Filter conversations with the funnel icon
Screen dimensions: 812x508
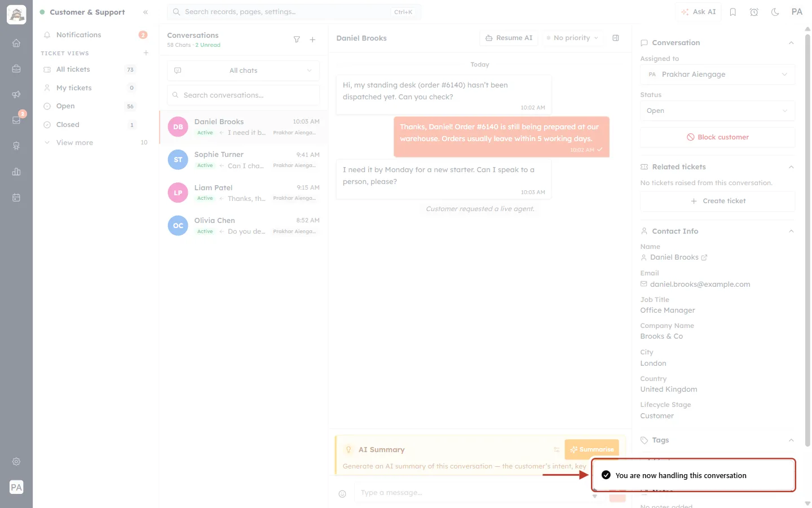click(x=297, y=40)
